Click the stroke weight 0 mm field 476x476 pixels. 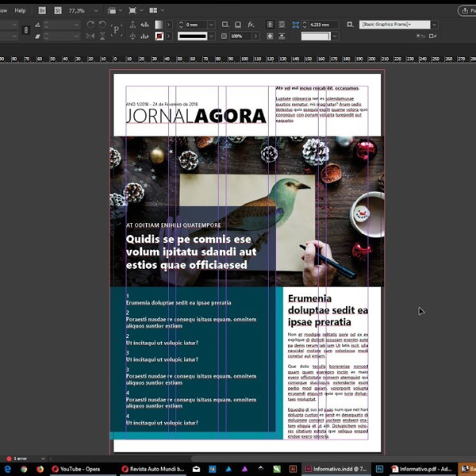(x=193, y=25)
